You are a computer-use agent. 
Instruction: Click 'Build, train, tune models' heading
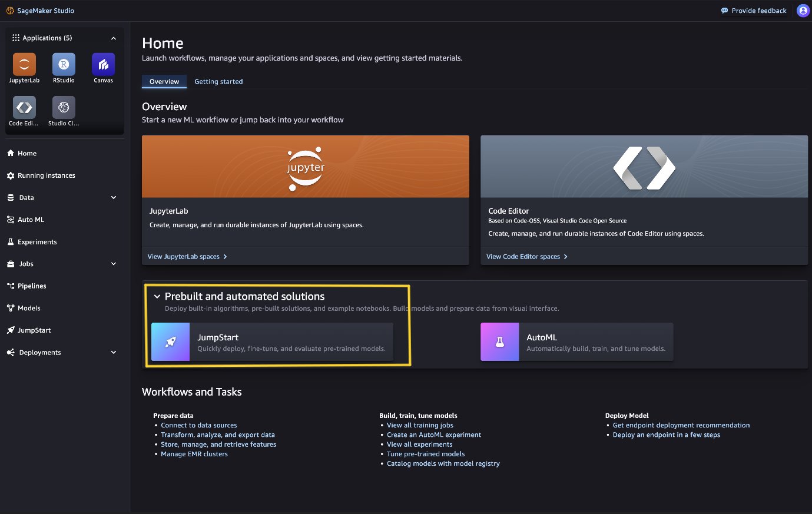point(418,416)
